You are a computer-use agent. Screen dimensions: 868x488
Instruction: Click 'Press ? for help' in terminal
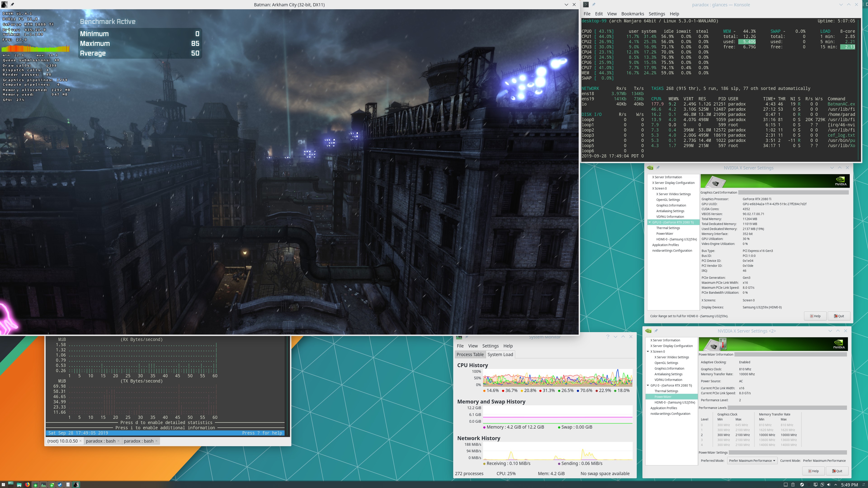[262, 433]
